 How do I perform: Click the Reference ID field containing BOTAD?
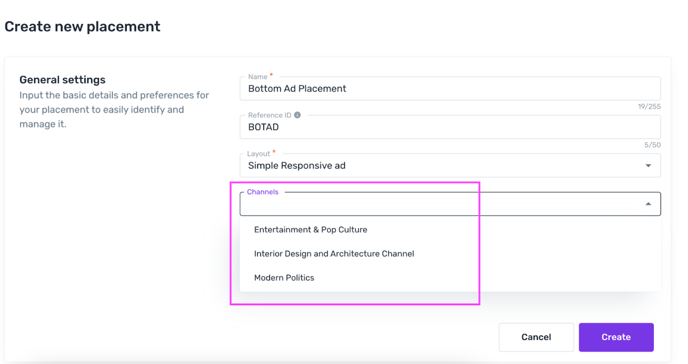[x=450, y=127]
